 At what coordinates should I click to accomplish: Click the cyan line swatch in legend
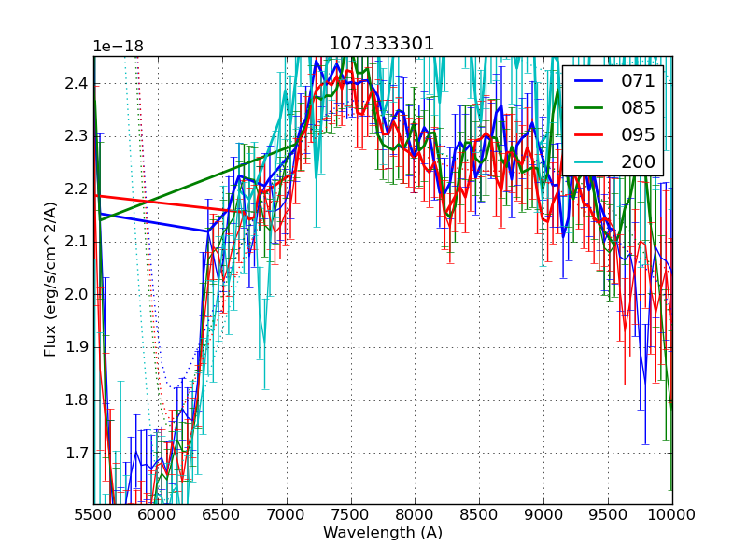coord(590,162)
